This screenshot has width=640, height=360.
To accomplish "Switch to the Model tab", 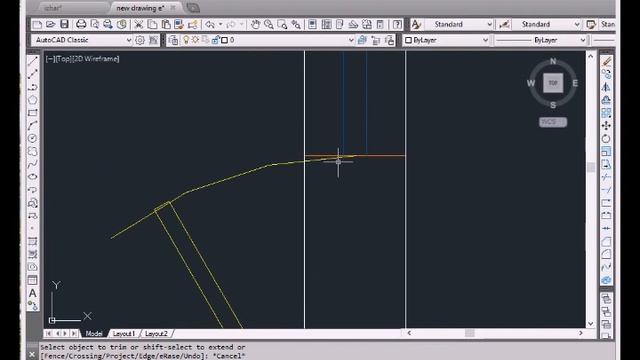I will click(94, 333).
